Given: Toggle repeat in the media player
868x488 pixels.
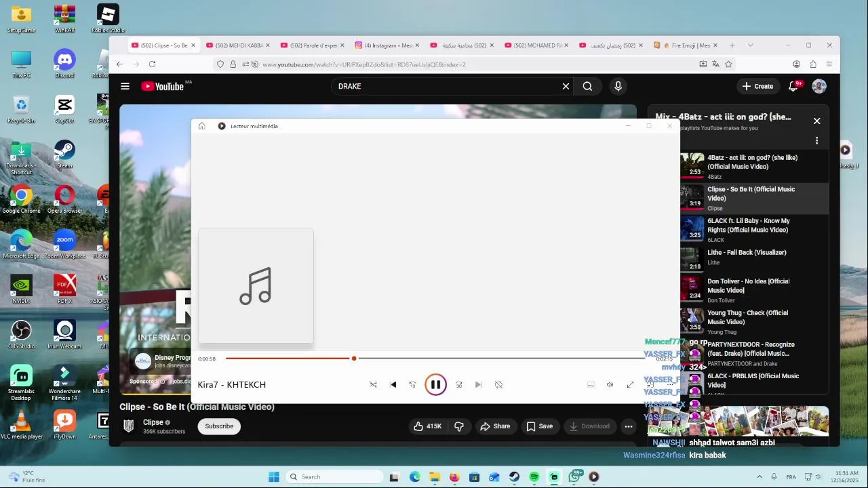Looking at the screenshot, I should [x=498, y=384].
